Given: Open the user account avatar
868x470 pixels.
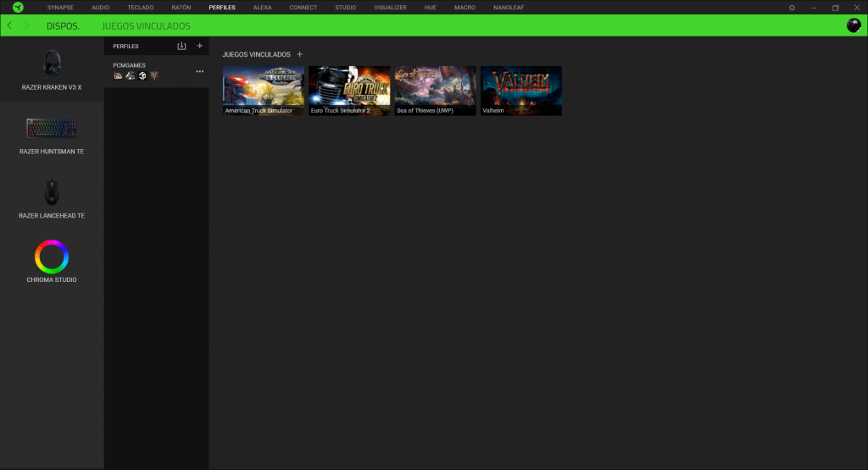Looking at the screenshot, I should [854, 25].
